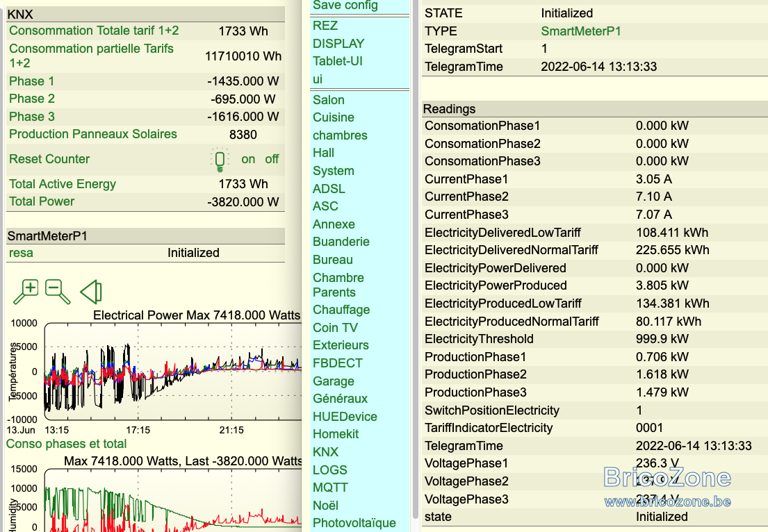Image resolution: width=768 pixels, height=532 pixels.
Task: Open the Reset Counter device link
Action: pos(49,159)
